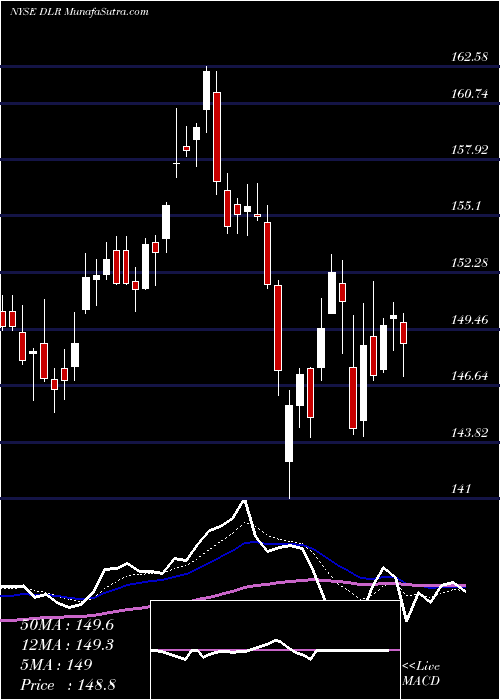Click the 152.28 price level label

tap(470, 262)
